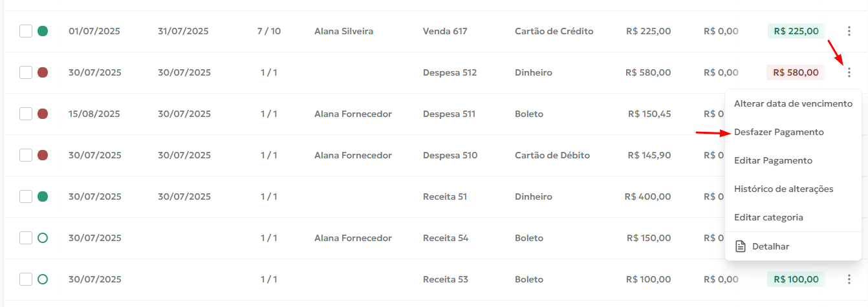Click green status dot of Receita 51
Screen dimensions: 868x307
tap(43, 196)
